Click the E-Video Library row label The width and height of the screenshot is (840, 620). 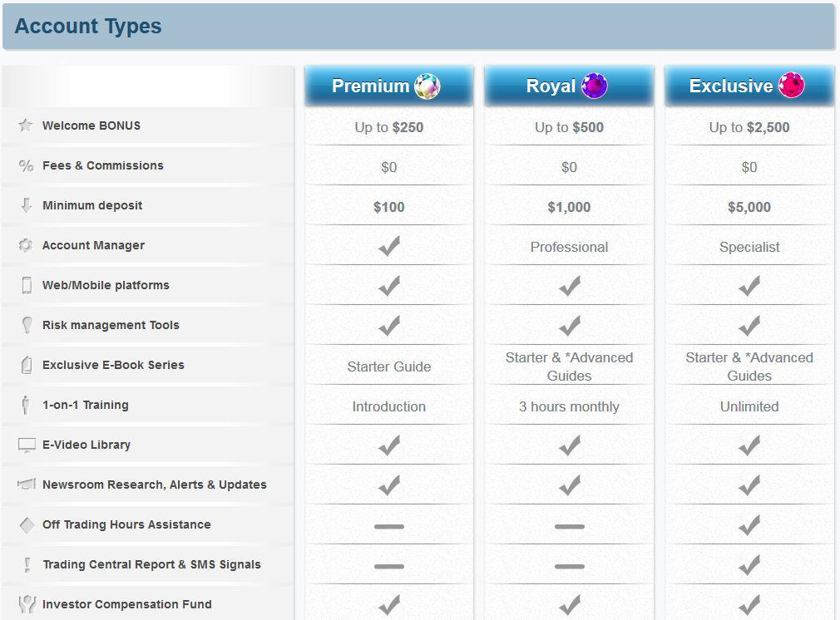point(86,445)
